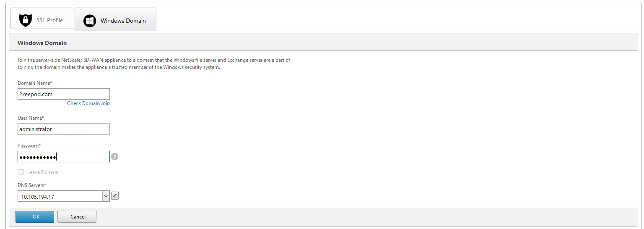
Task: Click the Domain Name* field label
Action: [x=35, y=83]
